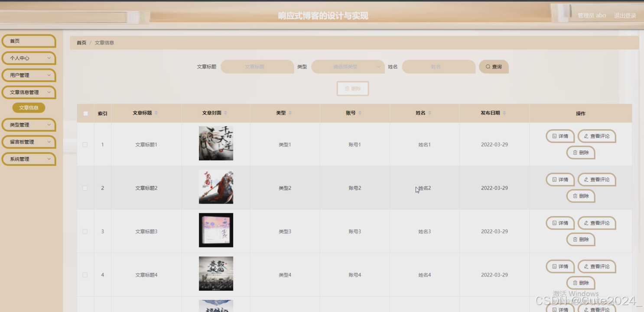This screenshot has height=312, width=644.
Task: Sort by 文章标题 column sort arrows
Action: coord(156,113)
